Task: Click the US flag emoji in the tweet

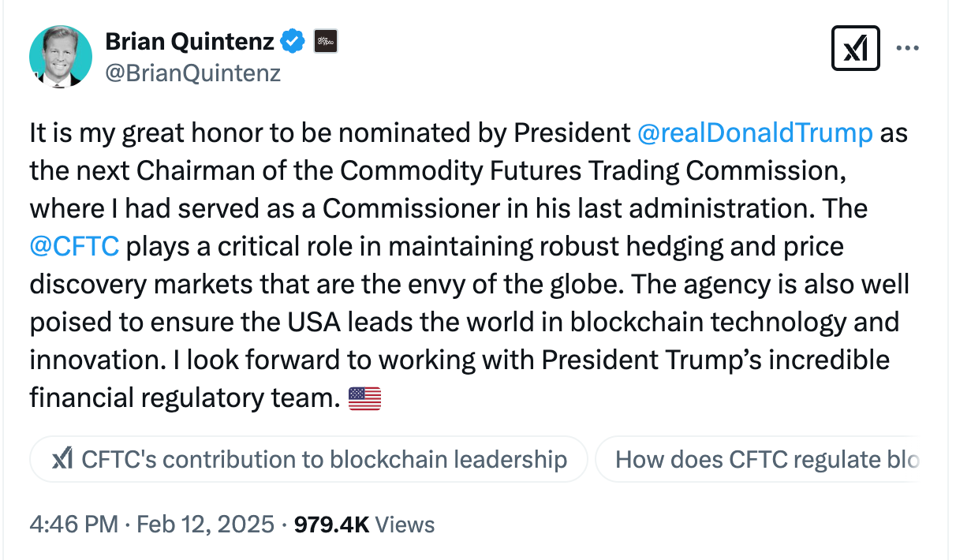Action: pyautogui.click(x=364, y=399)
